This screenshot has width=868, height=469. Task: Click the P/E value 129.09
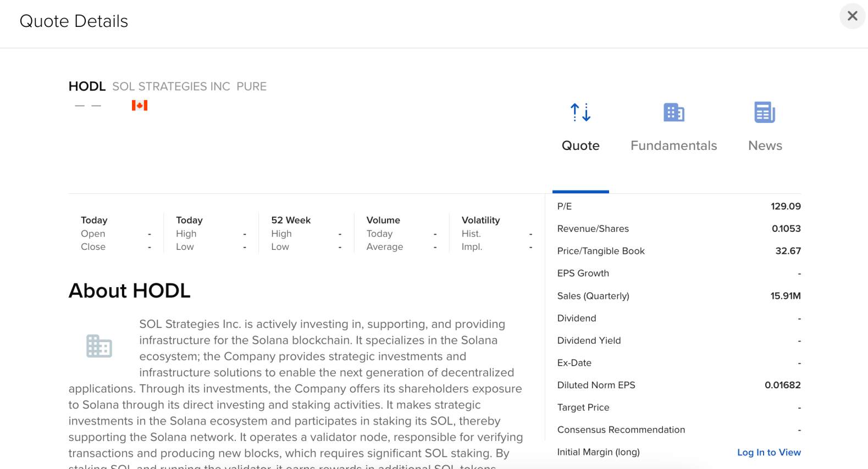pyautogui.click(x=786, y=206)
